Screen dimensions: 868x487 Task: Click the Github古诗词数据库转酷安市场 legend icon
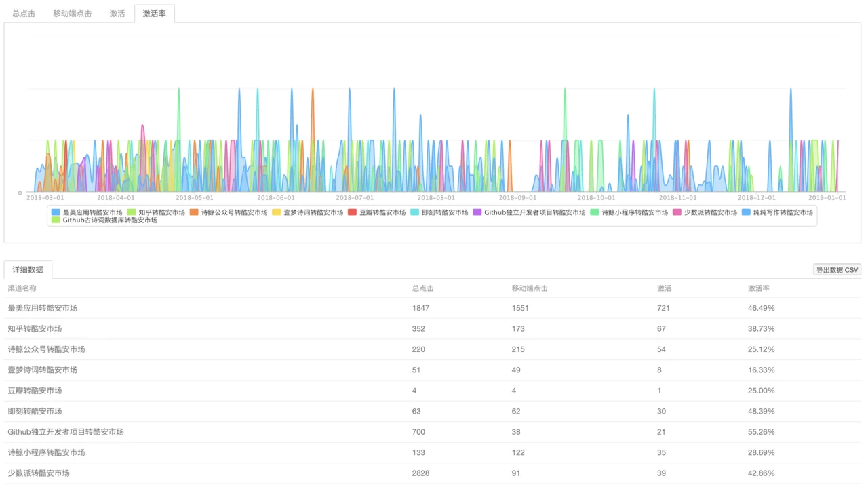pyautogui.click(x=56, y=220)
